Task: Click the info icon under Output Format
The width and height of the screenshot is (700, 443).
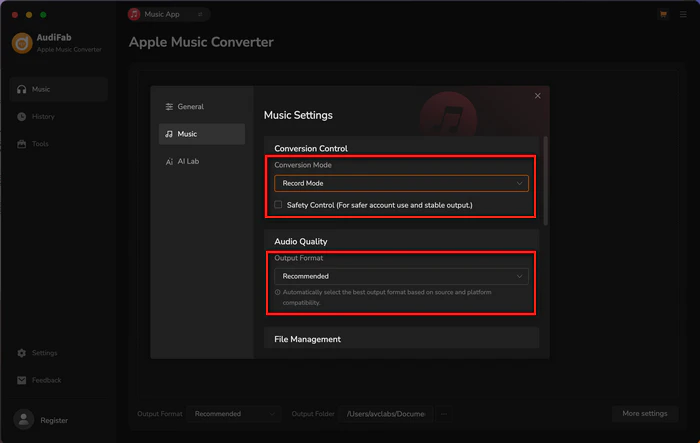Action: [278, 293]
